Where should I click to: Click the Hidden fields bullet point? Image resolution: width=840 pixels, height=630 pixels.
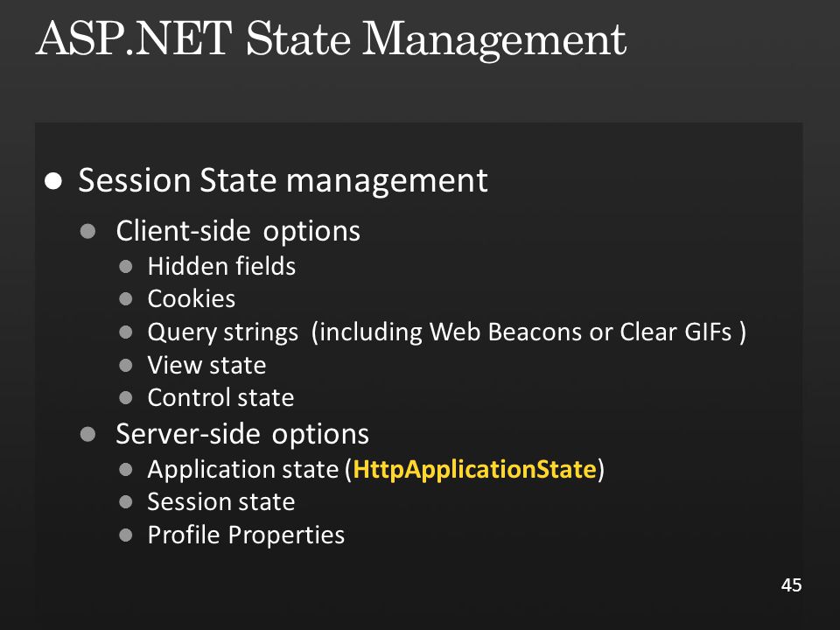[x=126, y=266]
